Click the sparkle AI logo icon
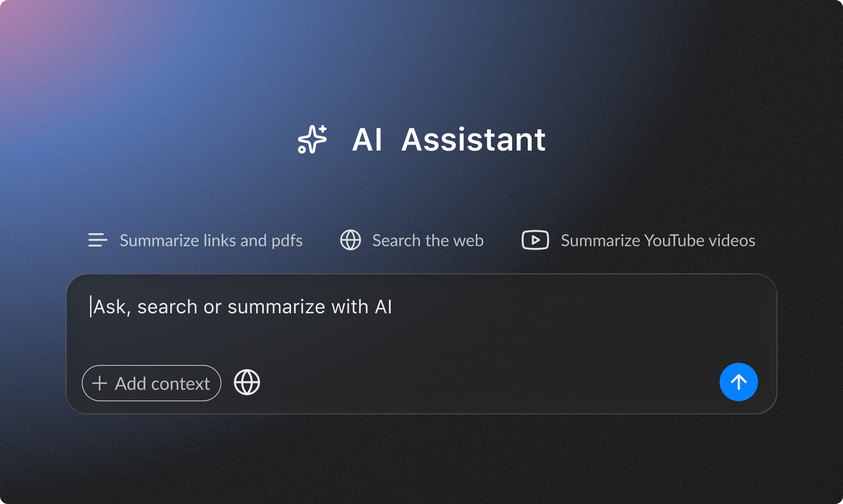The height and width of the screenshot is (504, 843). pyautogui.click(x=312, y=139)
